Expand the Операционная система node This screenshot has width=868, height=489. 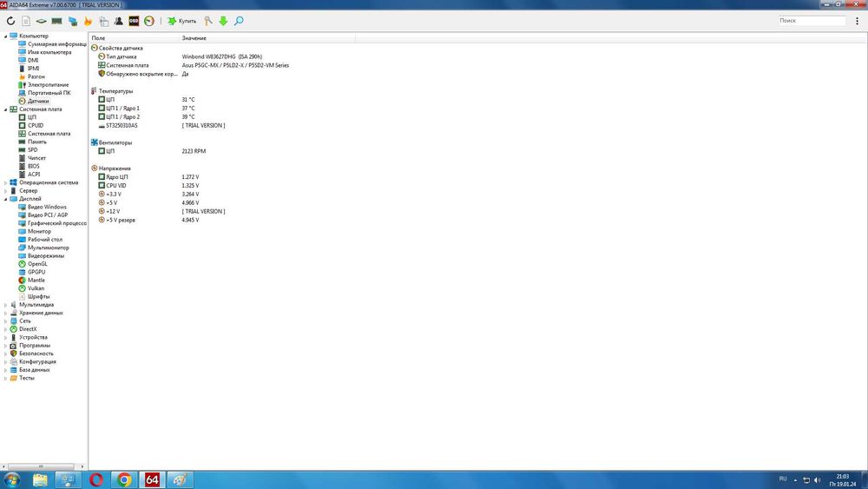[5, 182]
